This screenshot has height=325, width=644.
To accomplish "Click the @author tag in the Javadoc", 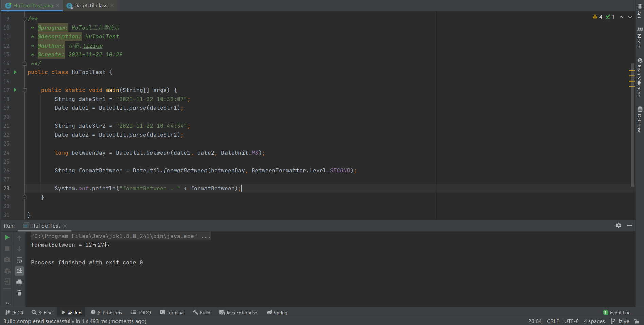I will [x=51, y=46].
